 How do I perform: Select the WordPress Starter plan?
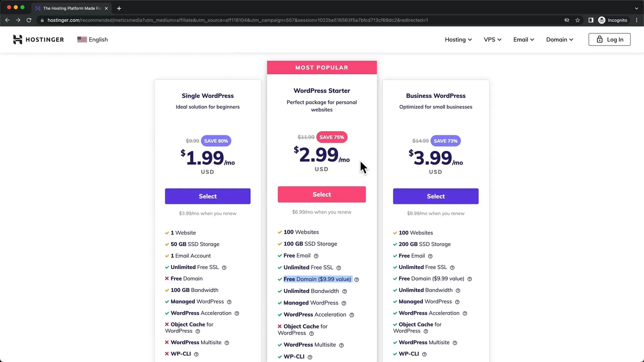(x=322, y=194)
